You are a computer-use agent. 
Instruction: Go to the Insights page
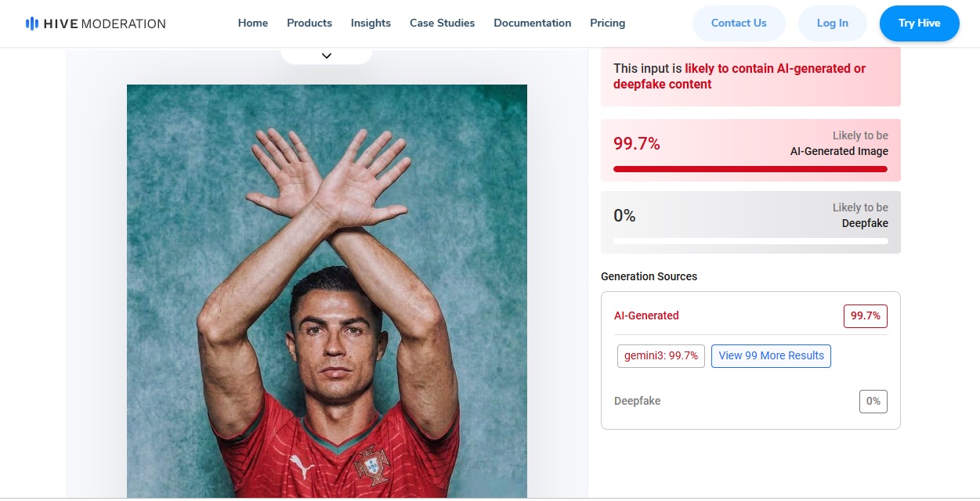click(x=371, y=23)
